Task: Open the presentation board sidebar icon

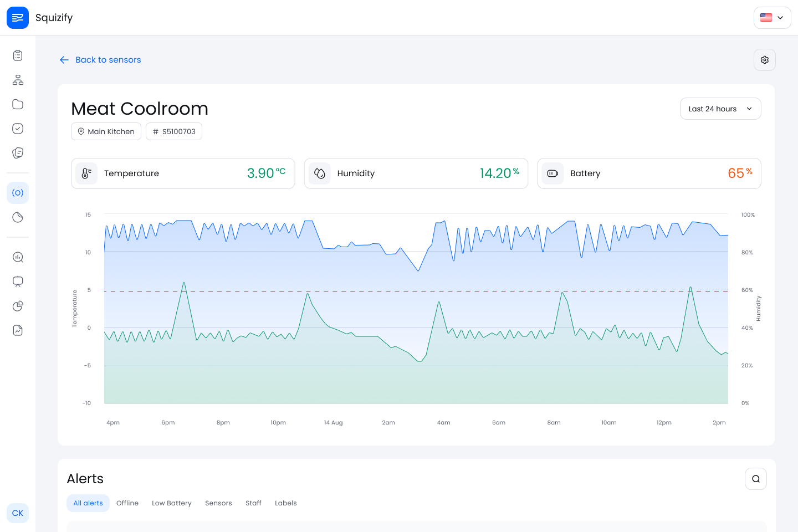Action: click(18, 282)
